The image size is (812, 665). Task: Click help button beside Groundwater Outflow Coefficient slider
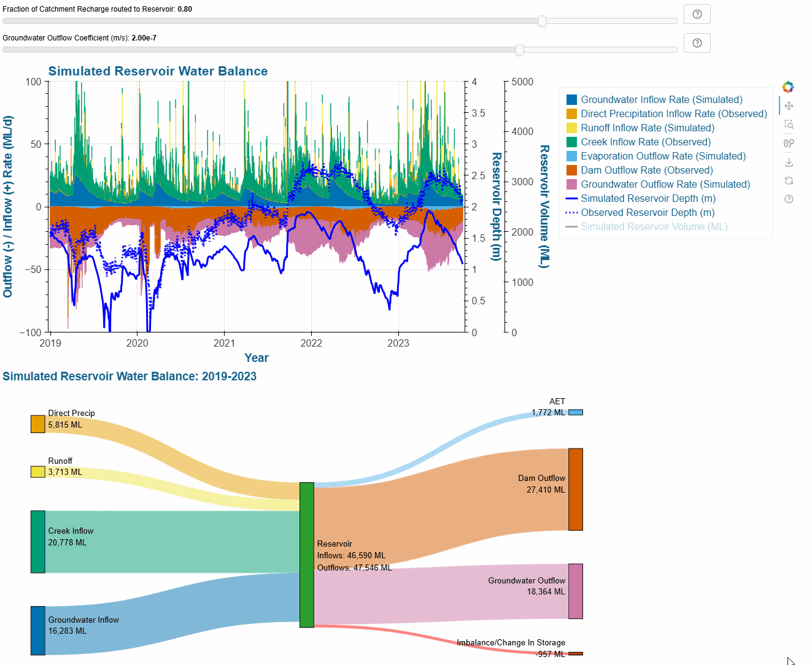[697, 43]
